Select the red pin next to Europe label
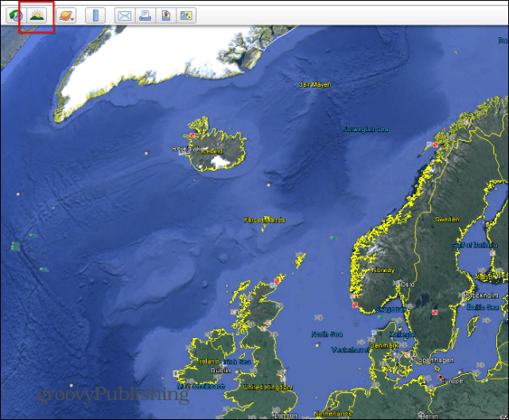Image resolution: width=509 pixels, height=420 pixels. [x=440, y=378]
